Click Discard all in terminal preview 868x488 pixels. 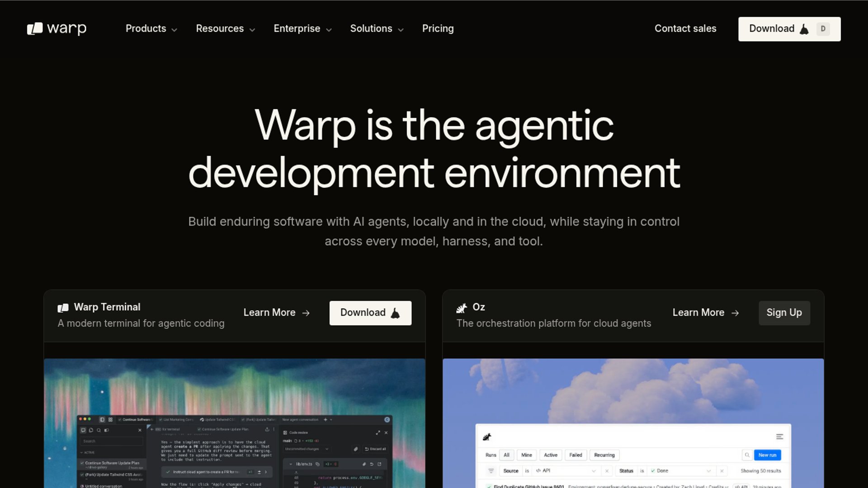click(x=375, y=449)
